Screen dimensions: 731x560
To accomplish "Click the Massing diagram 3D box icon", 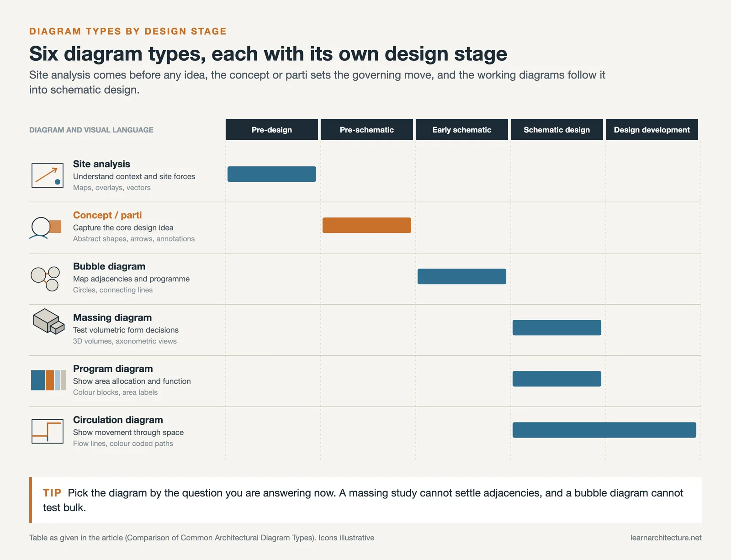I will [48, 322].
